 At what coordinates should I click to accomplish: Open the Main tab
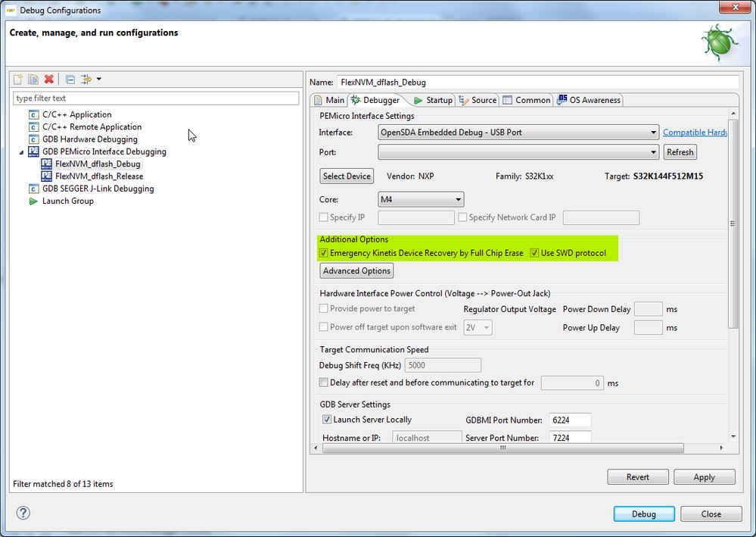click(x=330, y=100)
